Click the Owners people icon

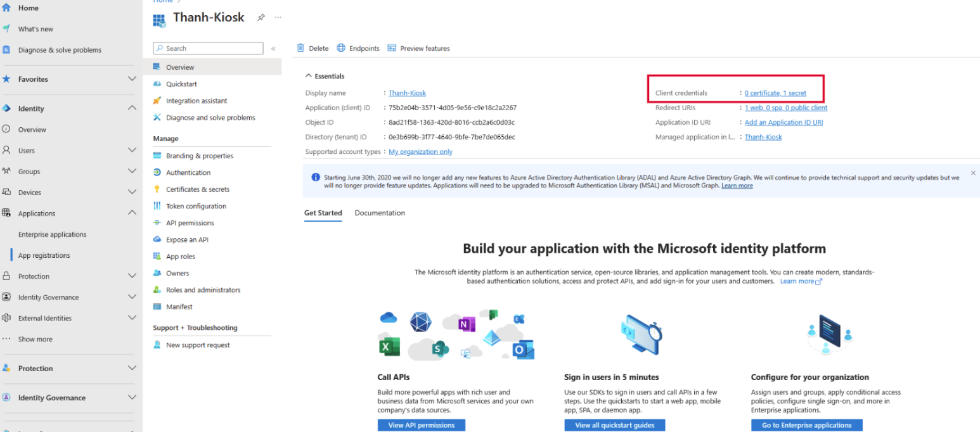tap(157, 273)
